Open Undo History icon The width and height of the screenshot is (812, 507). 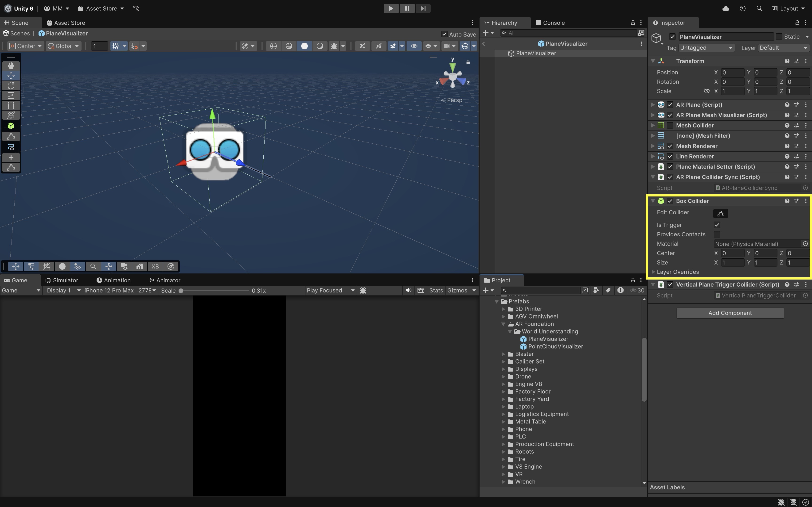coord(742,8)
